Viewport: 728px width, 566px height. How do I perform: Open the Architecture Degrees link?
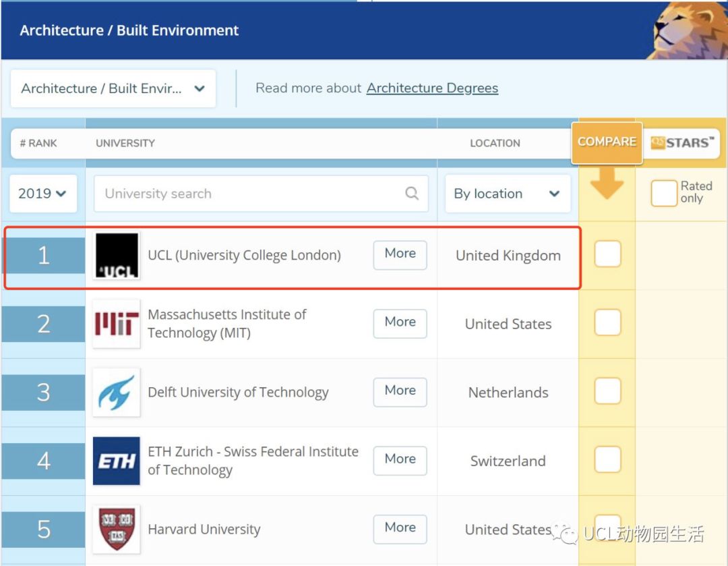click(432, 88)
